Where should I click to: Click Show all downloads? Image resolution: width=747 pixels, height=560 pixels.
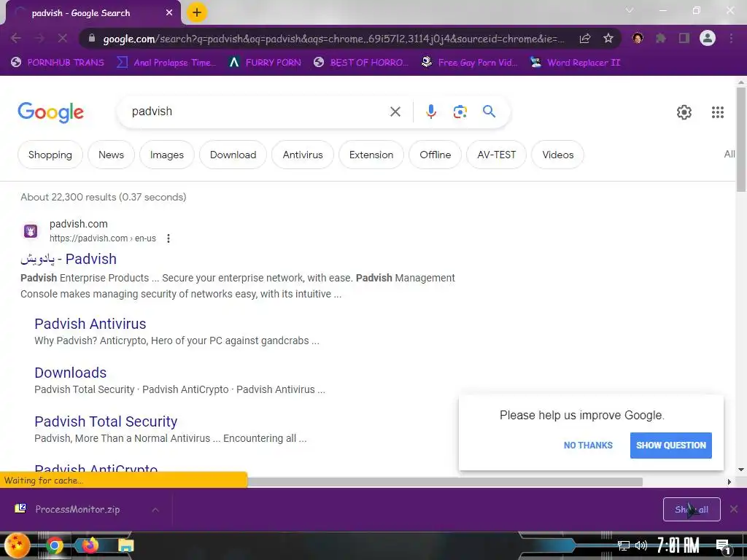click(x=692, y=510)
